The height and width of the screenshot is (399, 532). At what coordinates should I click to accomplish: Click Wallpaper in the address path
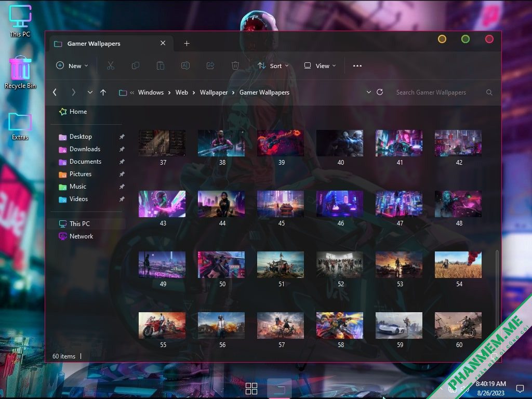tap(214, 92)
